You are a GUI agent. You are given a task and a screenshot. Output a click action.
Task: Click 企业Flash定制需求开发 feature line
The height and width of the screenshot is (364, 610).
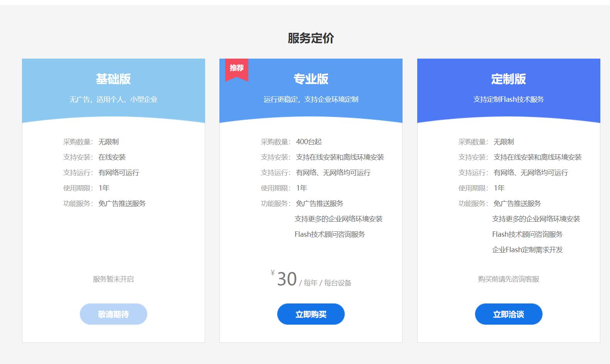[527, 250]
